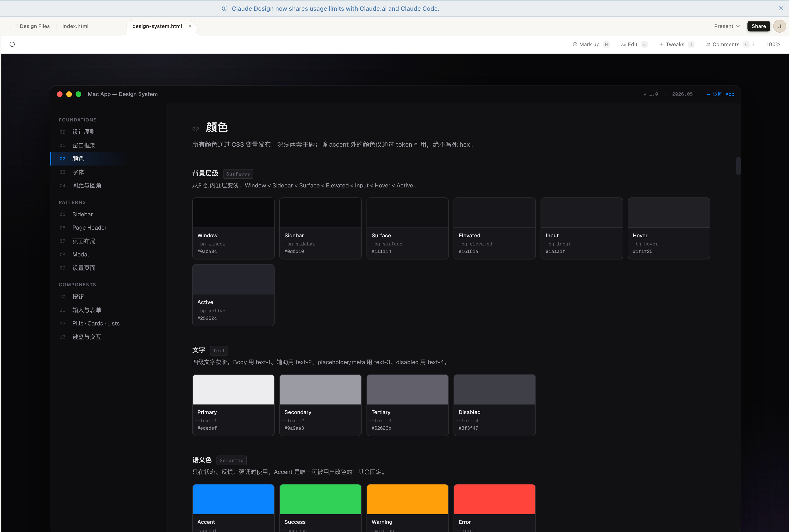Follow the 返回 App link
This screenshot has width=789, height=532.
tap(720, 94)
